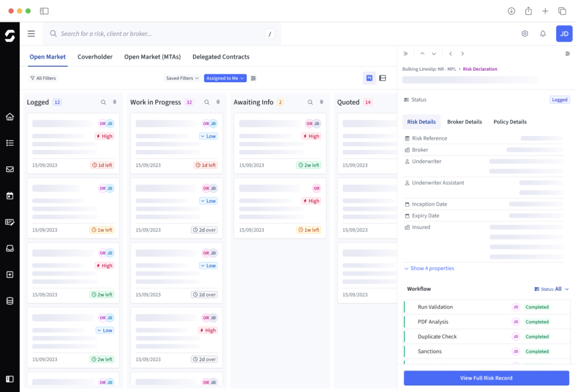Viewport: 576px width, 392px height.
Task: Open the Saved Filters dropdown
Action: (x=182, y=78)
